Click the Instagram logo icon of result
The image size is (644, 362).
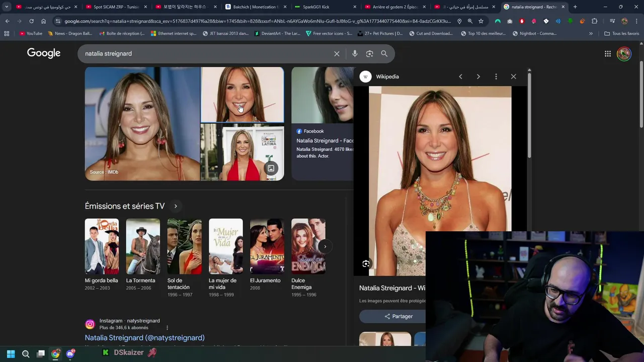click(x=90, y=324)
